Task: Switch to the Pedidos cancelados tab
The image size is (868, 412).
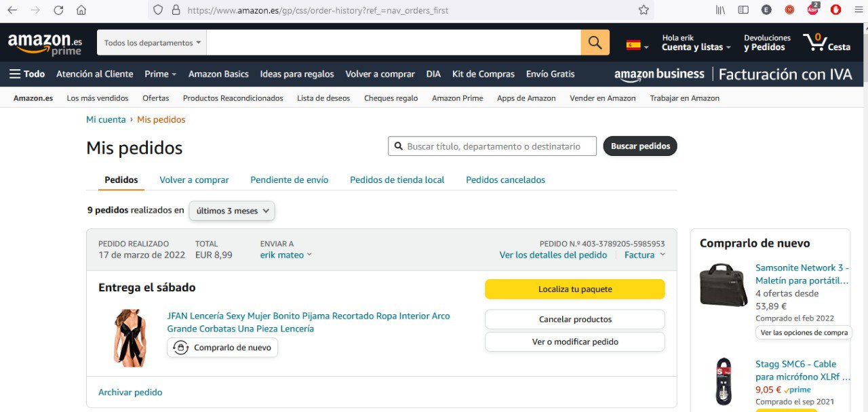Action: coord(505,180)
